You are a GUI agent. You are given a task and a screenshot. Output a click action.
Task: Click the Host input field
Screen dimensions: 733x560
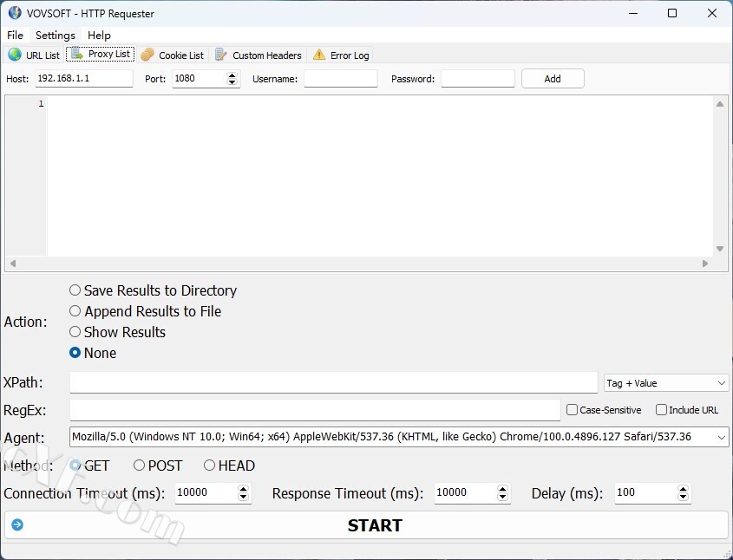click(x=84, y=79)
